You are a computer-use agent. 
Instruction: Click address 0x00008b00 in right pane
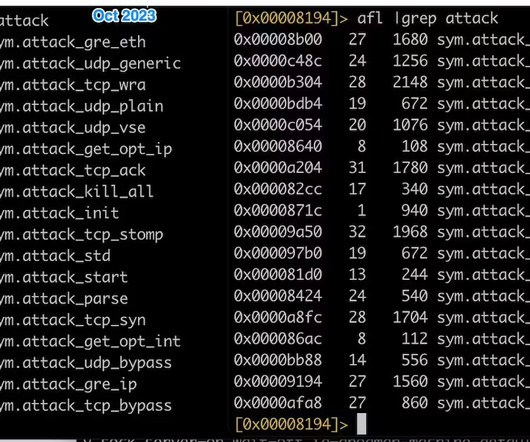278,40
